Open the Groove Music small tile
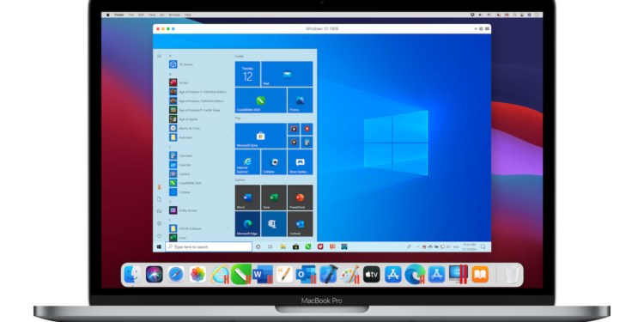The image size is (644, 322). click(x=294, y=142)
